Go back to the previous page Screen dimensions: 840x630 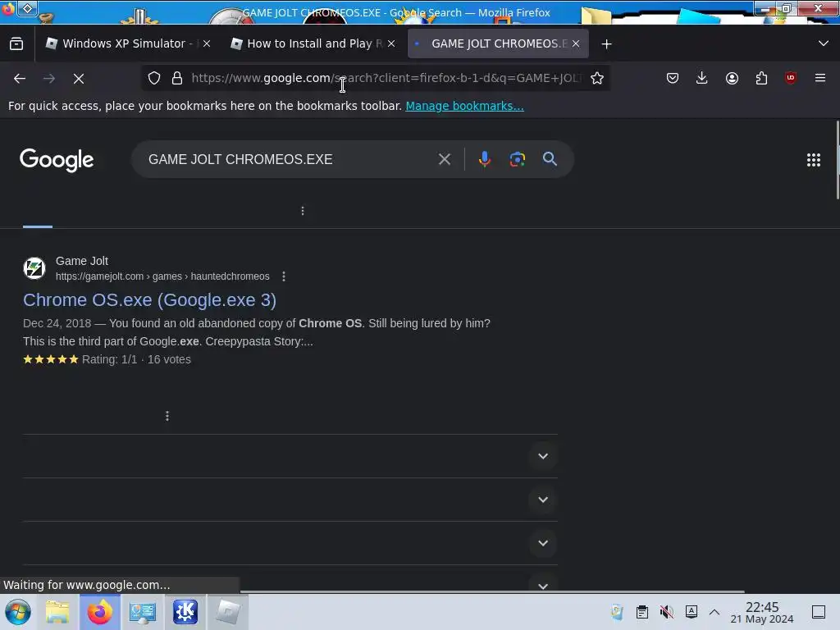20,78
